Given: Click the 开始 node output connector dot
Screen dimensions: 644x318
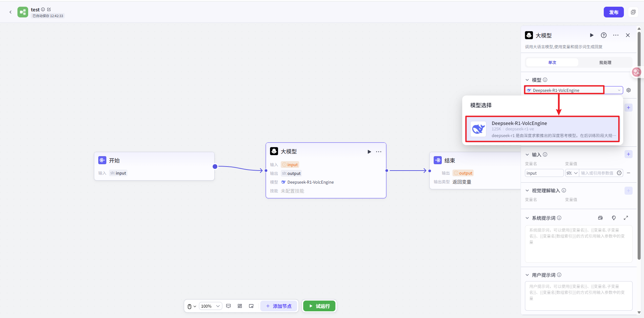Looking at the screenshot, I should (x=215, y=167).
